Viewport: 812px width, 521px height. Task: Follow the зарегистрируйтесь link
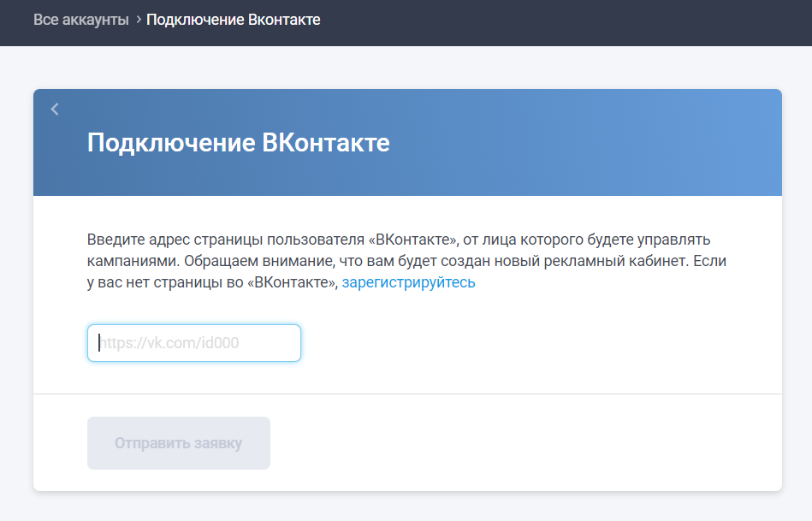pyautogui.click(x=408, y=282)
